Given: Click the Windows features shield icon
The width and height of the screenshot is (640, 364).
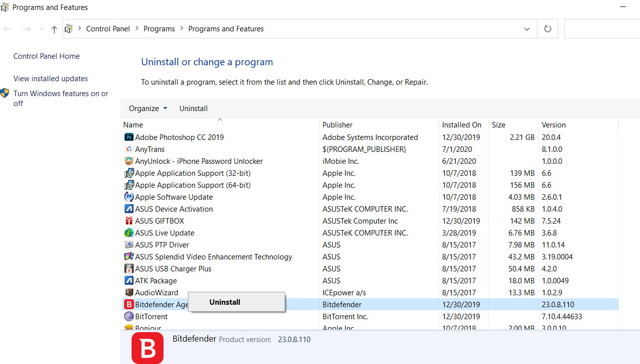Looking at the screenshot, I should (5, 93).
